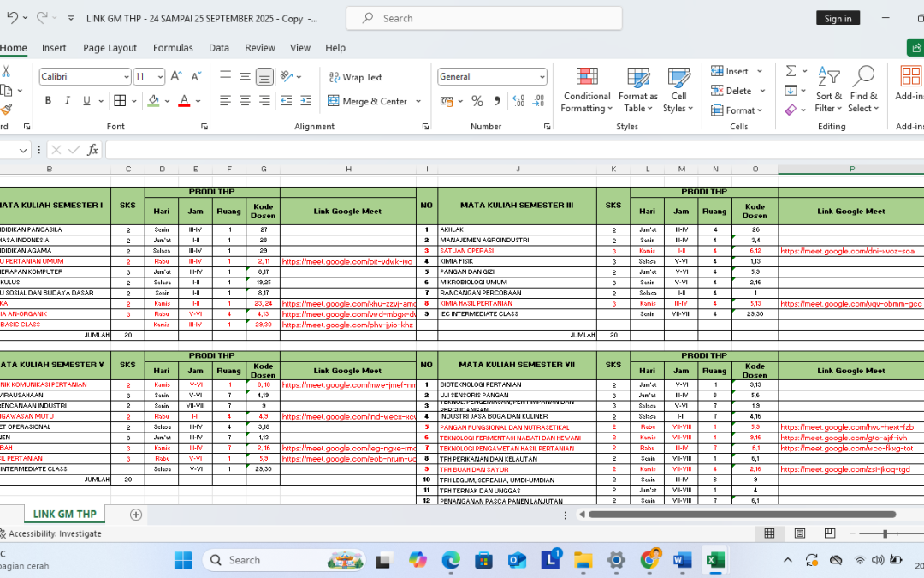Open the Formulas ribbon tab
This screenshot has height=578, width=924.
click(x=173, y=48)
